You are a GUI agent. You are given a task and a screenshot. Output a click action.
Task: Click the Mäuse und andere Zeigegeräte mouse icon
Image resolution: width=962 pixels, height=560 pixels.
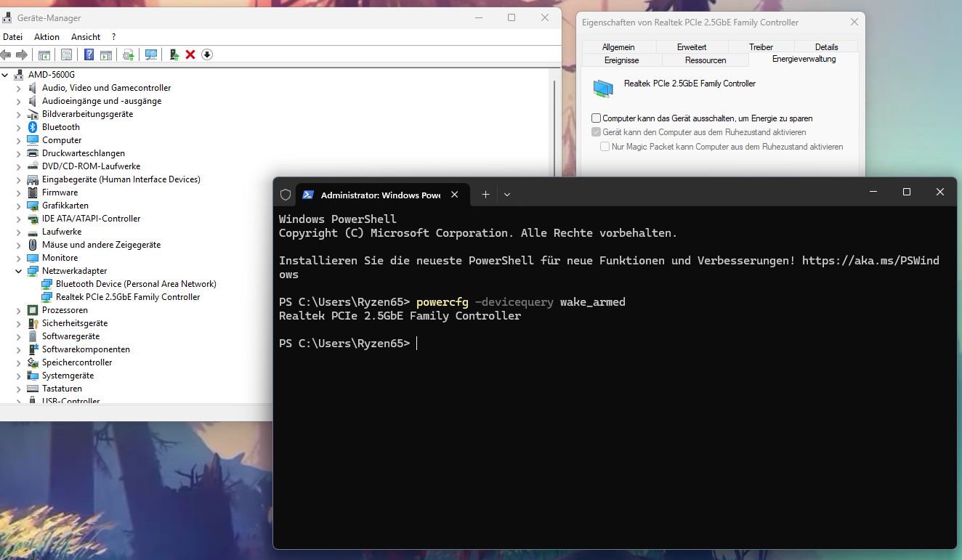click(33, 245)
